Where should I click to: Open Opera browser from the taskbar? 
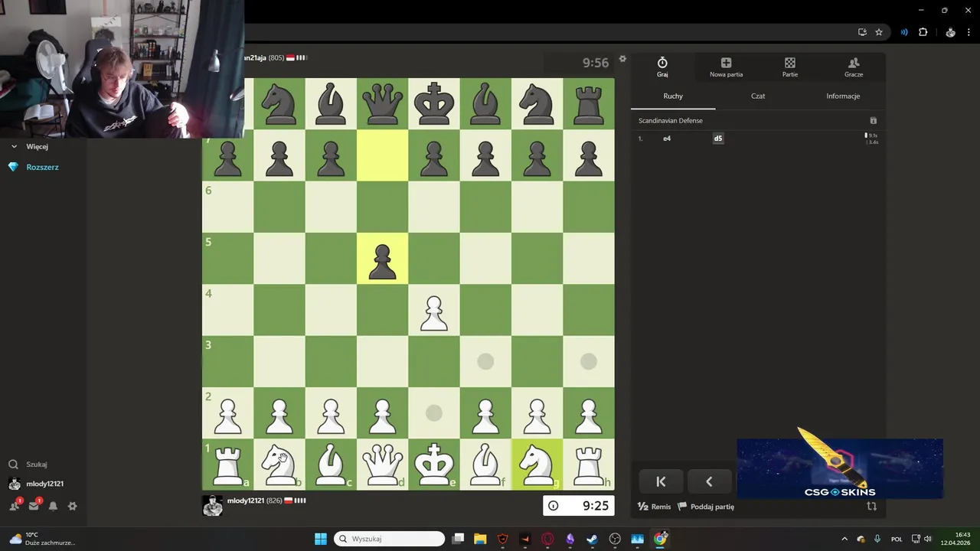[547, 539]
